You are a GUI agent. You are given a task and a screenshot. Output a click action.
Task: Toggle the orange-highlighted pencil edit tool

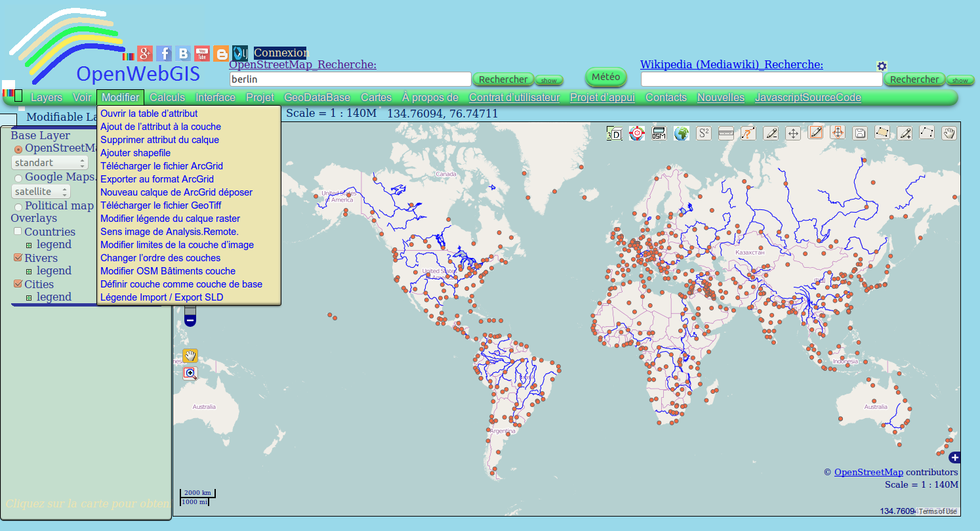point(815,133)
